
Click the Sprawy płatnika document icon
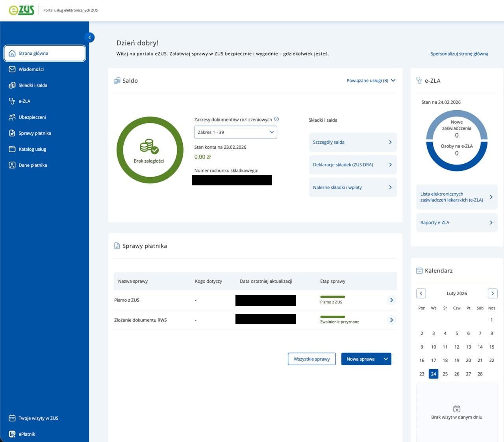117,246
